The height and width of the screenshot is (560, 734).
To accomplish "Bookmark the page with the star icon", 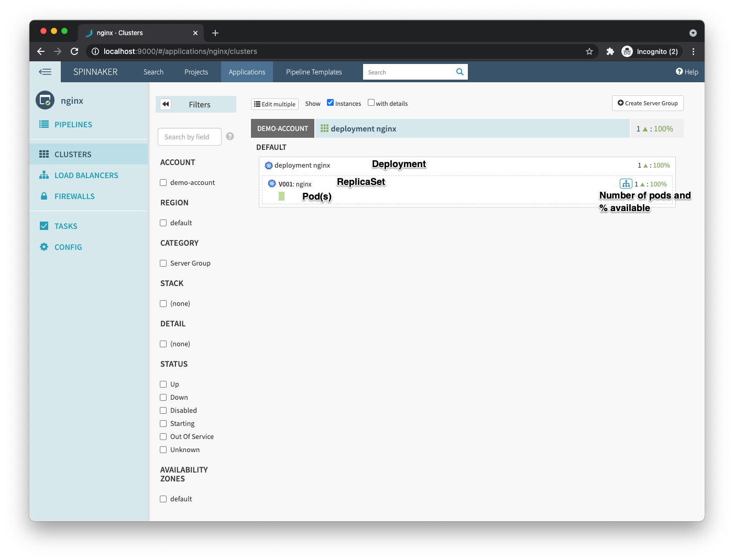I will point(589,51).
